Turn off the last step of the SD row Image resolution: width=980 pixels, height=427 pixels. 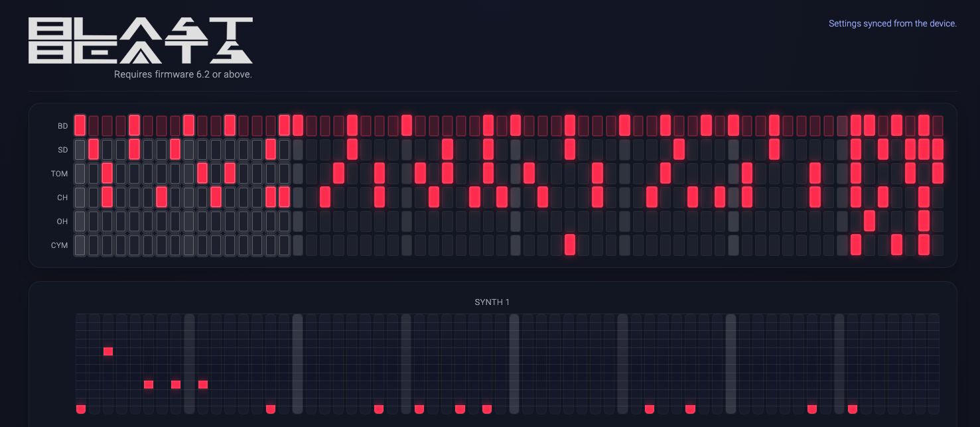(938, 149)
